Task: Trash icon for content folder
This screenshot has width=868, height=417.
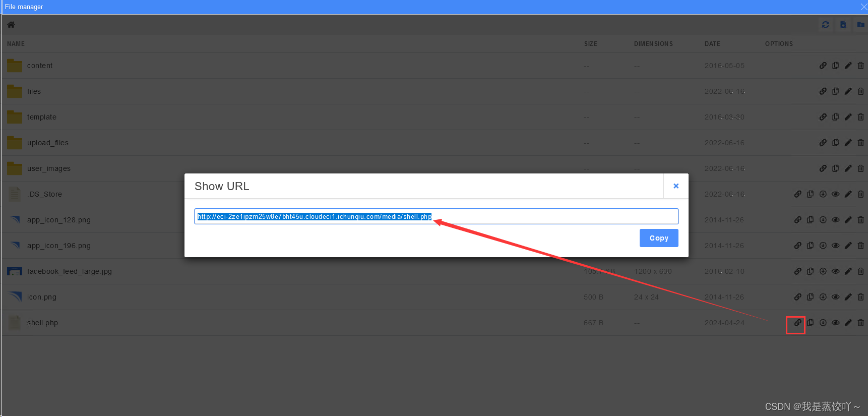Action: click(x=860, y=66)
